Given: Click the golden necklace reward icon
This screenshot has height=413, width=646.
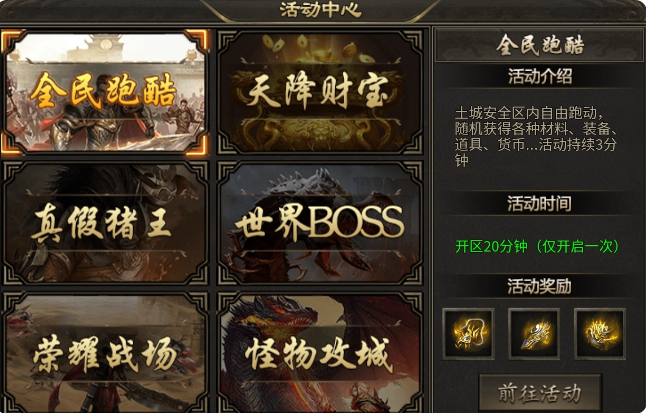Looking at the screenshot, I should (x=468, y=333).
